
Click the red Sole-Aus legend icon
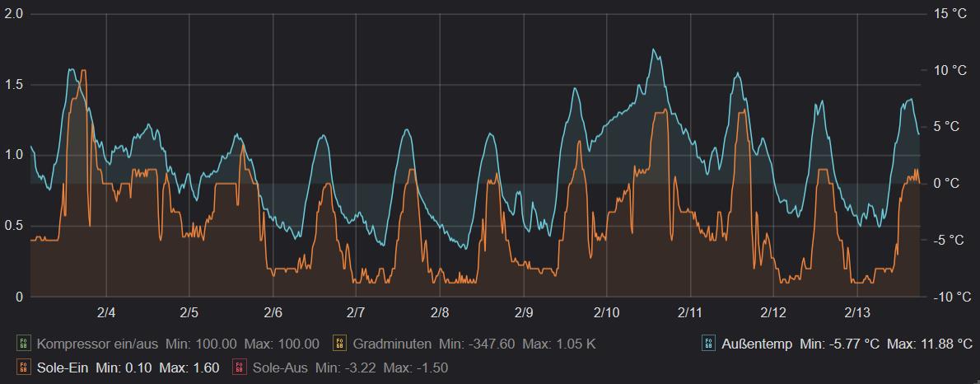240,368
